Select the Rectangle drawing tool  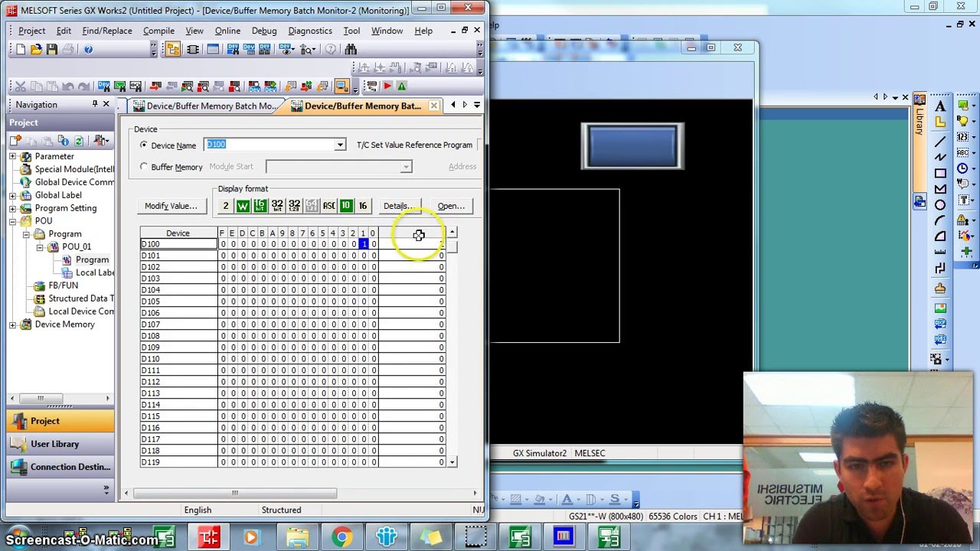point(940,173)
